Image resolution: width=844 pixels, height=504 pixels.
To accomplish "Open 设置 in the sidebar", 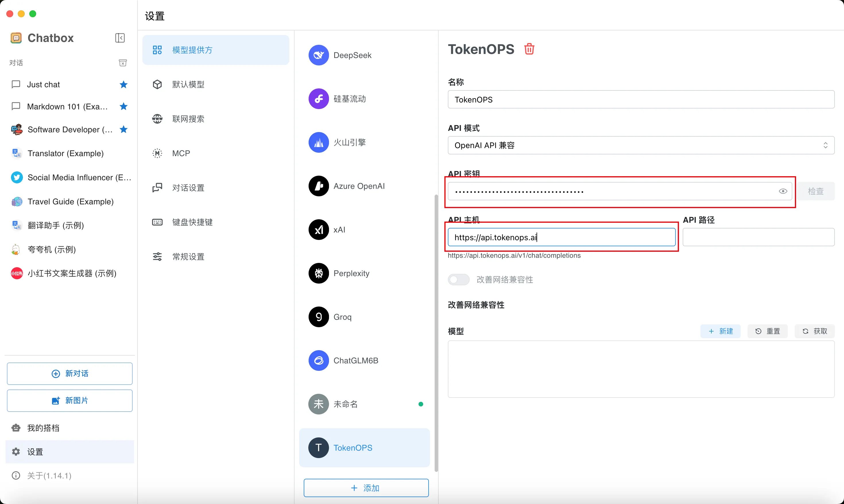I will click(70, 452).
